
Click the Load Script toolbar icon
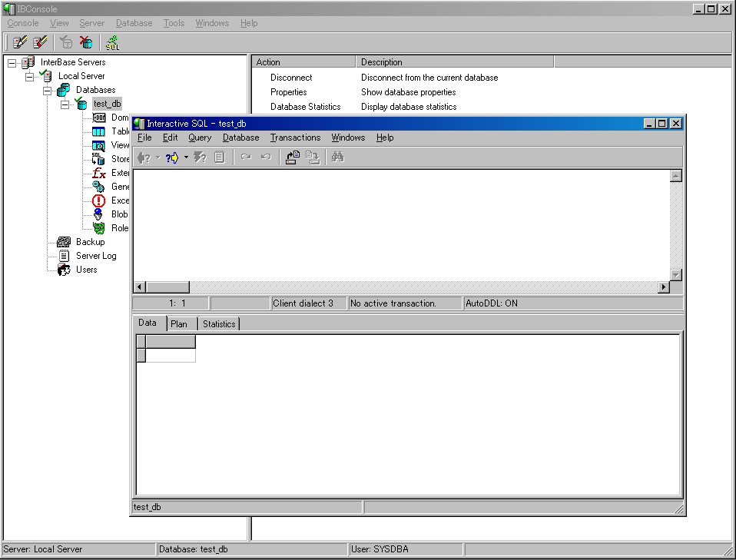[292, 157]
